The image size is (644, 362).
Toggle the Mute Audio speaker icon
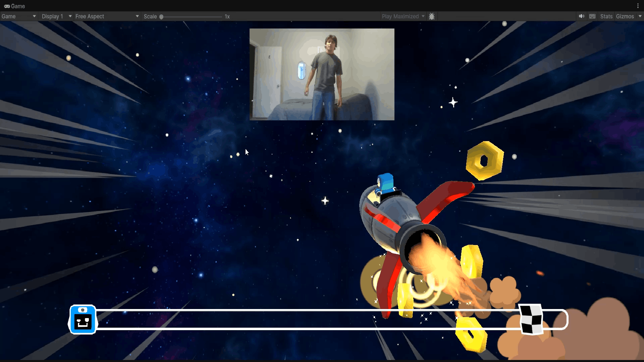click(581, 16)
